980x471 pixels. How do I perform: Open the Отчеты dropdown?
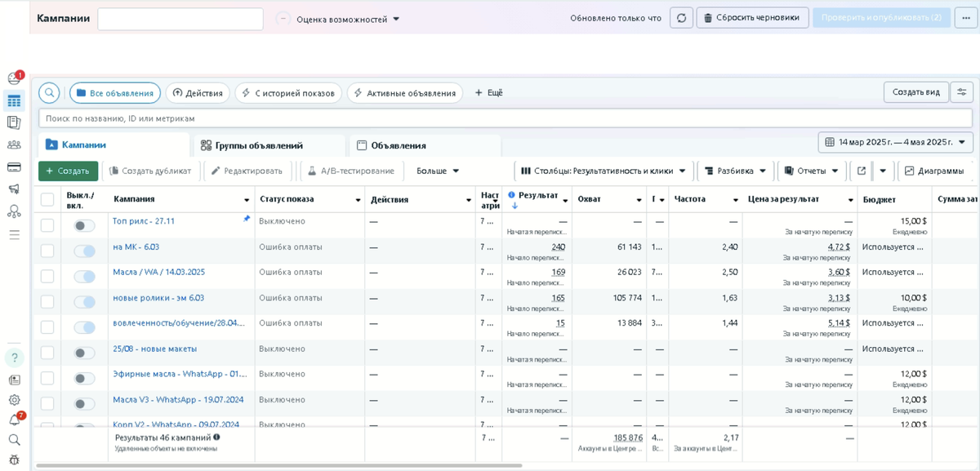point(811,171)
